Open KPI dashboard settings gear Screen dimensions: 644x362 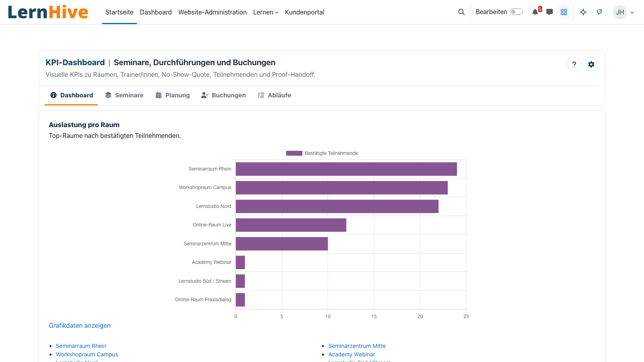point(591,64)
